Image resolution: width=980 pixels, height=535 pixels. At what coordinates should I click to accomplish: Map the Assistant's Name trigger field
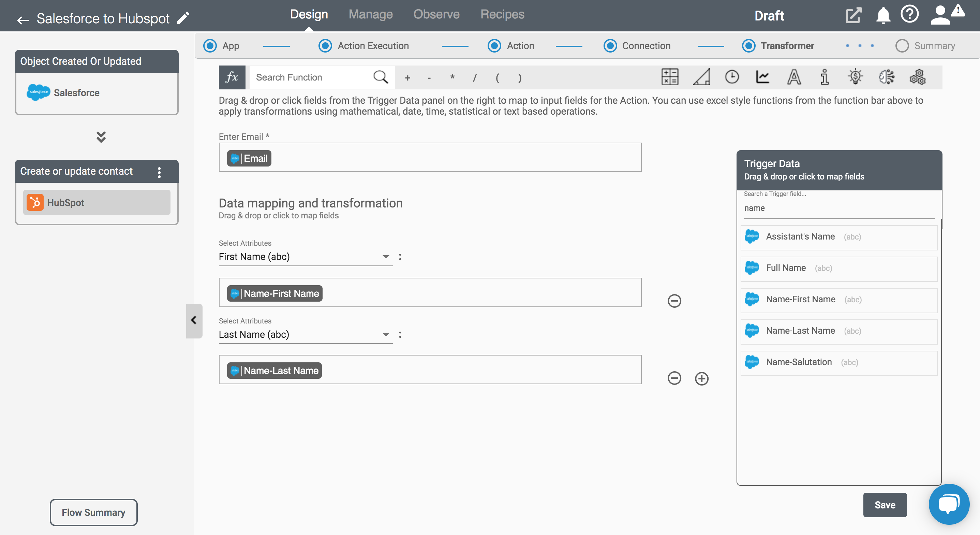(x=839, y=237)
